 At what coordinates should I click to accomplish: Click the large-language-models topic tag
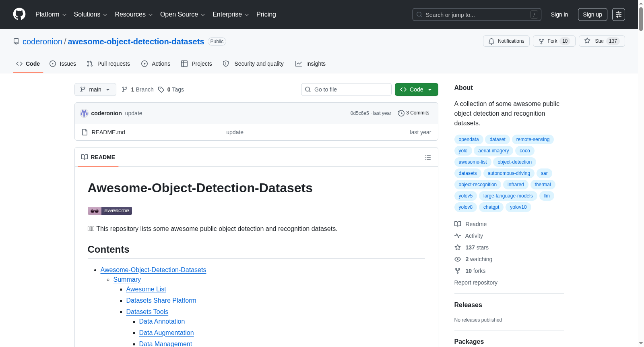508,196
